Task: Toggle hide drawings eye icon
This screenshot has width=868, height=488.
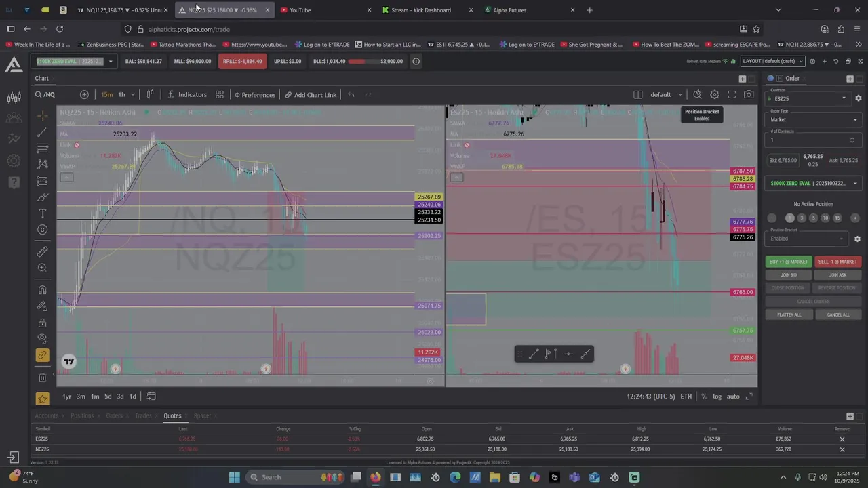Action: point(42,338)
